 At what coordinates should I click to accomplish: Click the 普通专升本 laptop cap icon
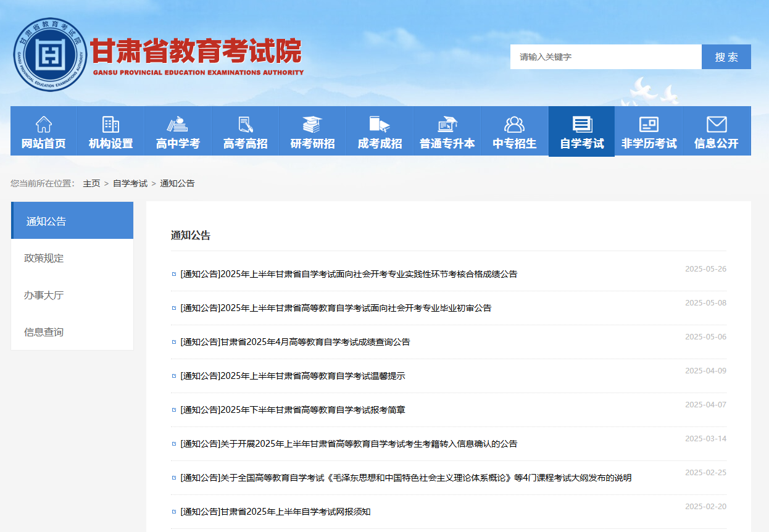pos(447,124)
